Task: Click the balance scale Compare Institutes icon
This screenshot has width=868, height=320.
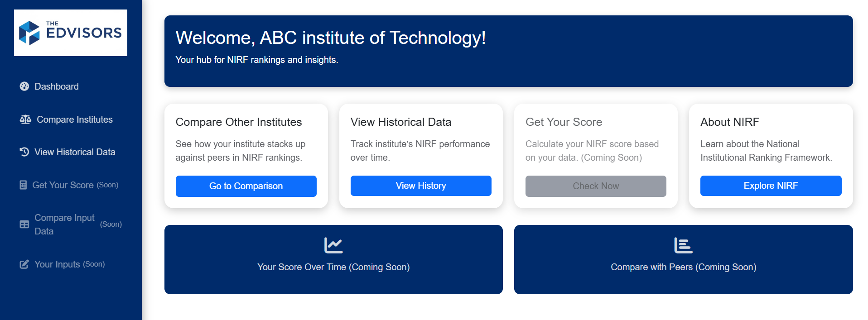Action: pyautogui.click(x=25, y=119)
